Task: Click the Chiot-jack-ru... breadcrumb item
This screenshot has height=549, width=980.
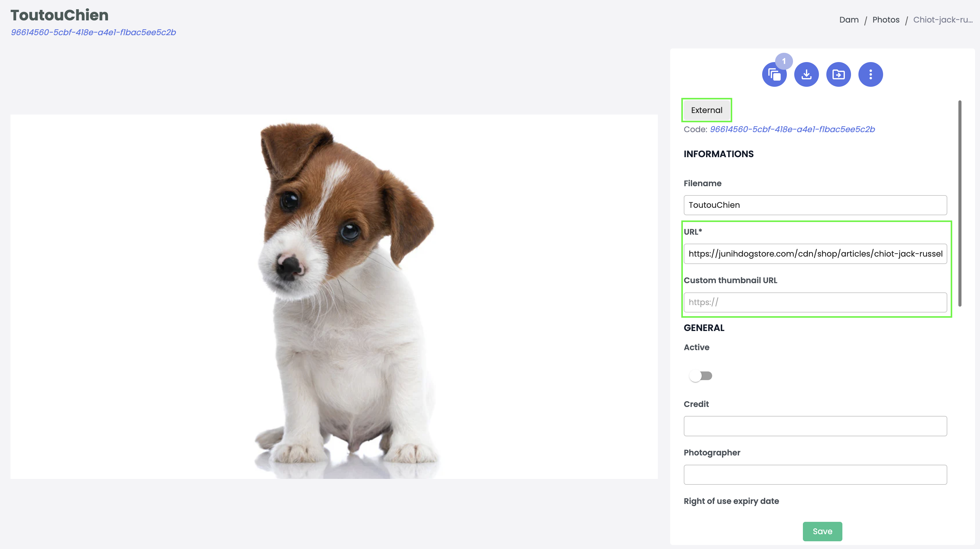Action: [x=942, y=20]
